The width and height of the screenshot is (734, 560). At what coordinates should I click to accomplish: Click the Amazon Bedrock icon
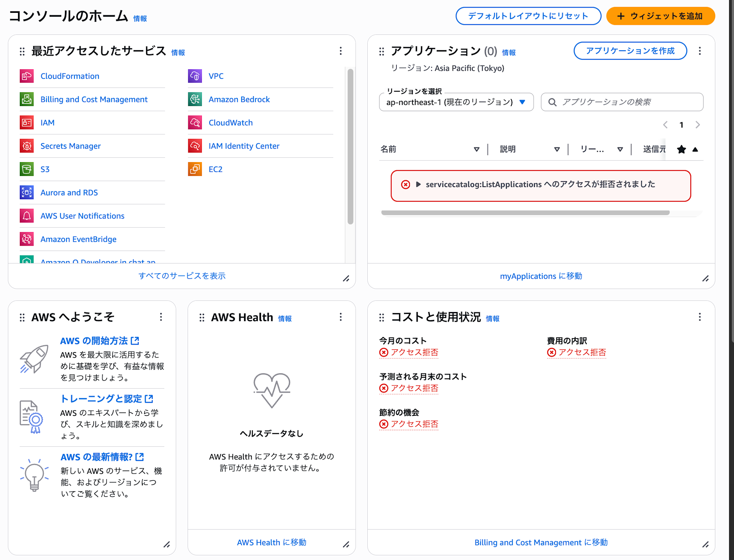[195, 99]
